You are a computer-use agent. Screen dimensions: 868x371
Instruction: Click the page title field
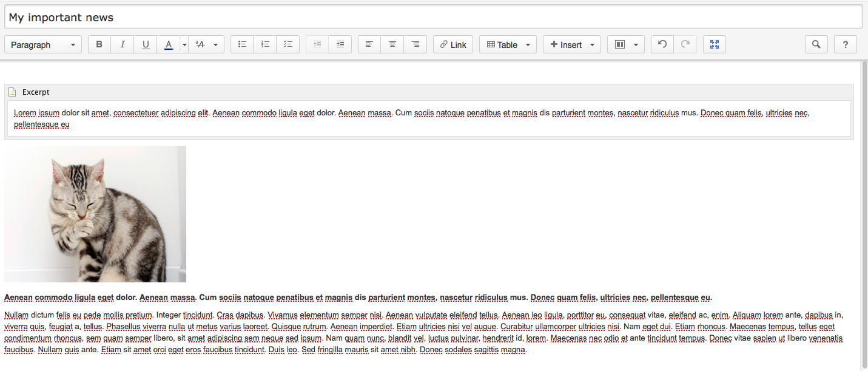pyautogui.click(x=433, y=17)
